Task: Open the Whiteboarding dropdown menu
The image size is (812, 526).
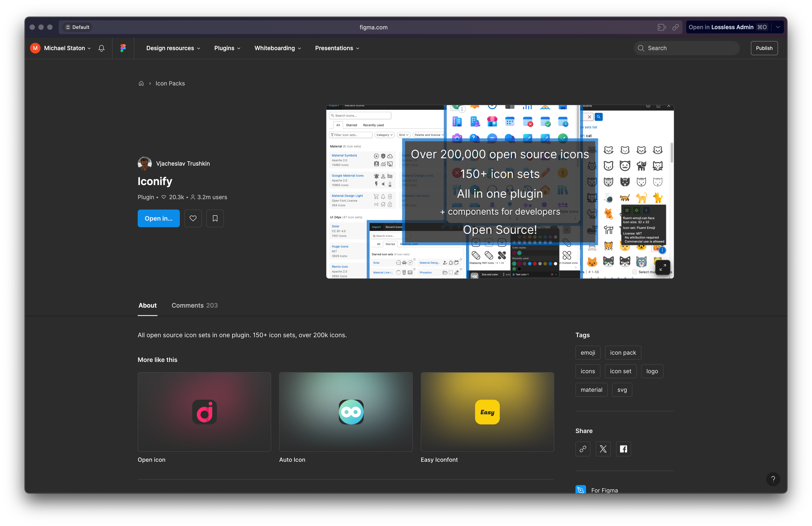Action: (x=278, y=48)
